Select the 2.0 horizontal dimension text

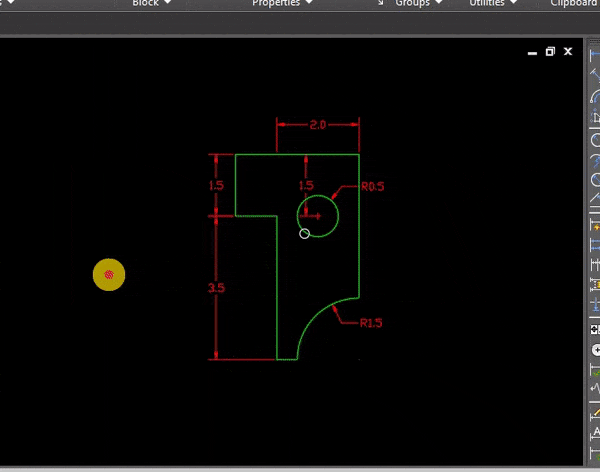click(318, 125)
